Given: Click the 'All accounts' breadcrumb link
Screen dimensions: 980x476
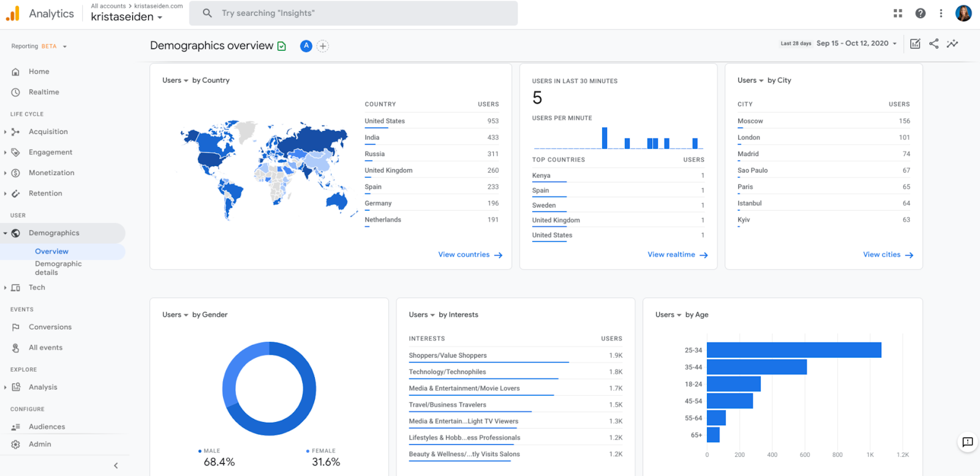Looking at the screenshot, I should 108,6.
